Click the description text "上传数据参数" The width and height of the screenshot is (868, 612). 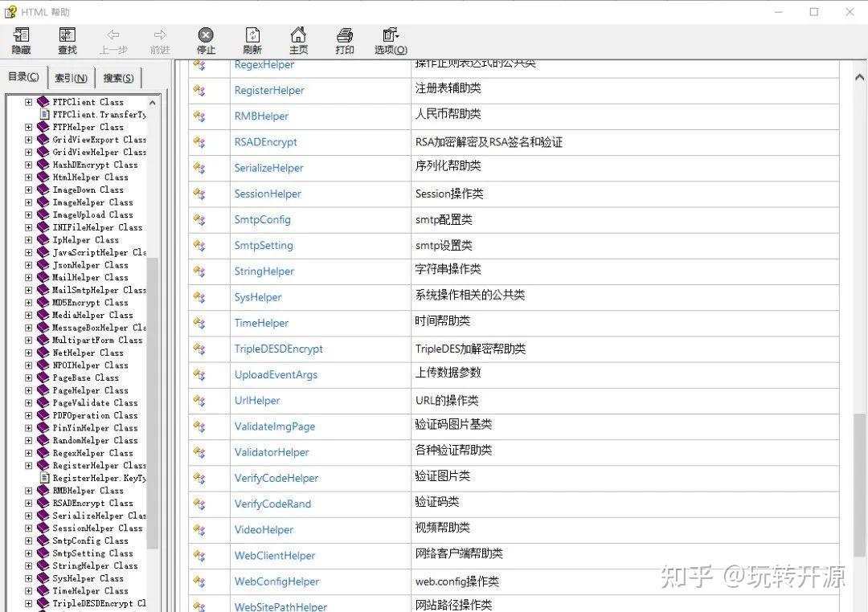click(x=448, y=373)
